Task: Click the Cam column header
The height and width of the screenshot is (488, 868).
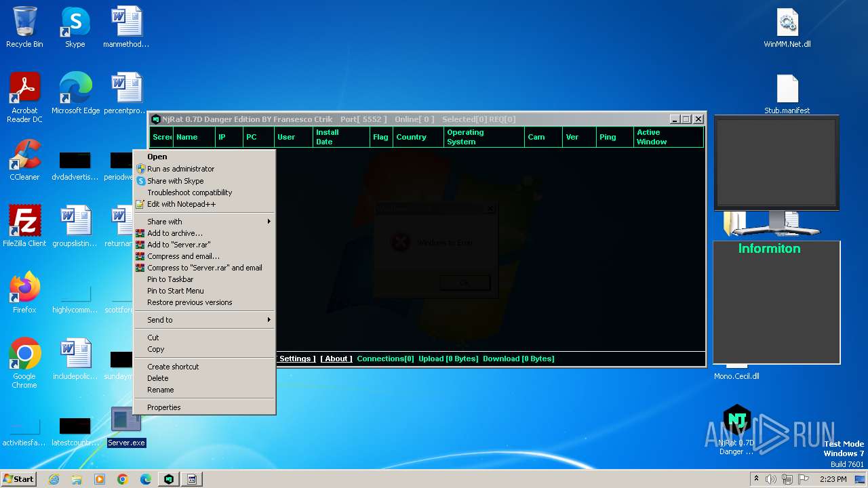Action: [544, 137]
